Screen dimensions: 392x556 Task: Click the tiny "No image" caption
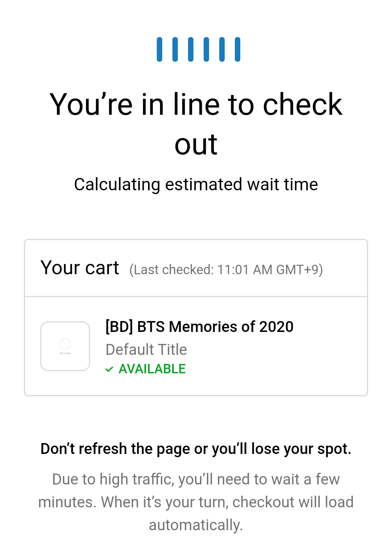(65, 353)
